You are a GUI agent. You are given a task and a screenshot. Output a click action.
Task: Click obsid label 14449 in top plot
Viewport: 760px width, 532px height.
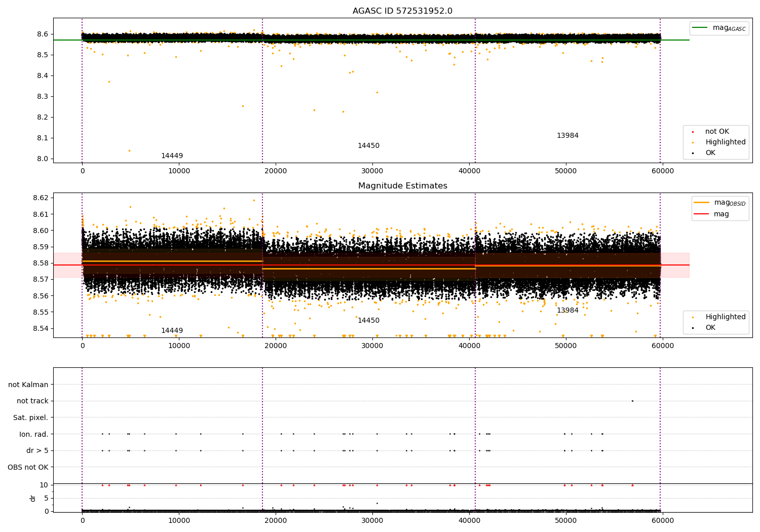[172, 156]
